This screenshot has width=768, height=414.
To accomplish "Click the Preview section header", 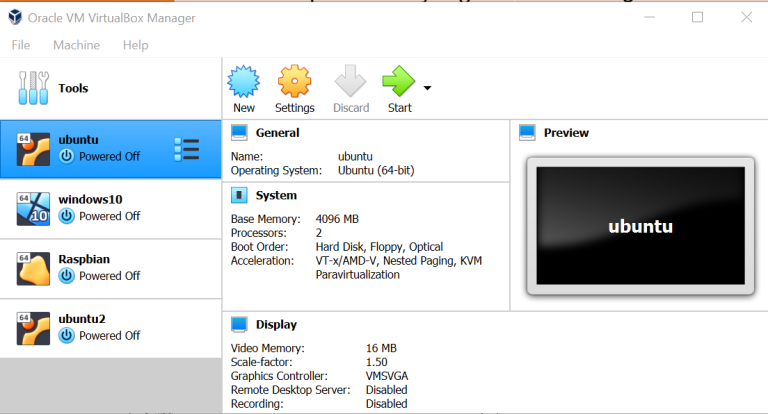I will pyautogui.click(x=566, y=133).
